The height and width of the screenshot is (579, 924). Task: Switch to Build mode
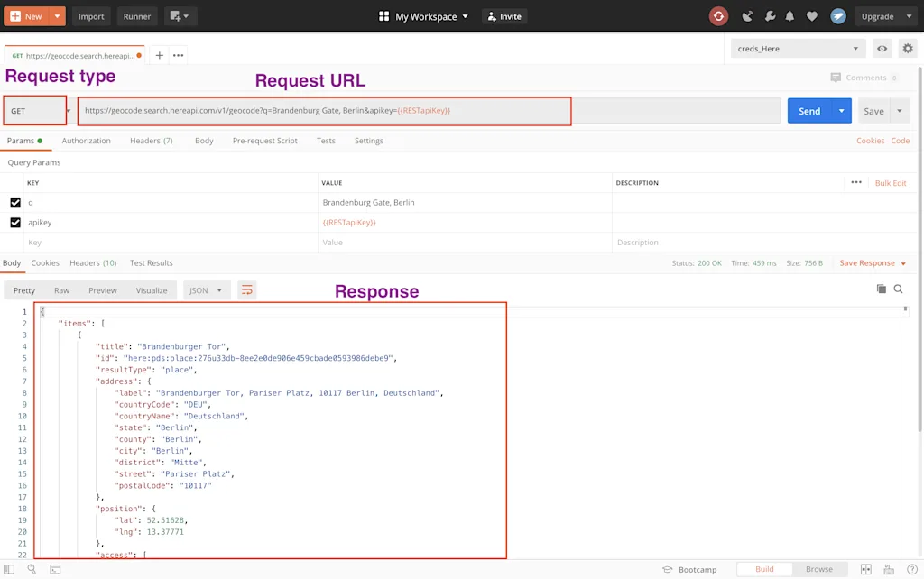point(764,569)
